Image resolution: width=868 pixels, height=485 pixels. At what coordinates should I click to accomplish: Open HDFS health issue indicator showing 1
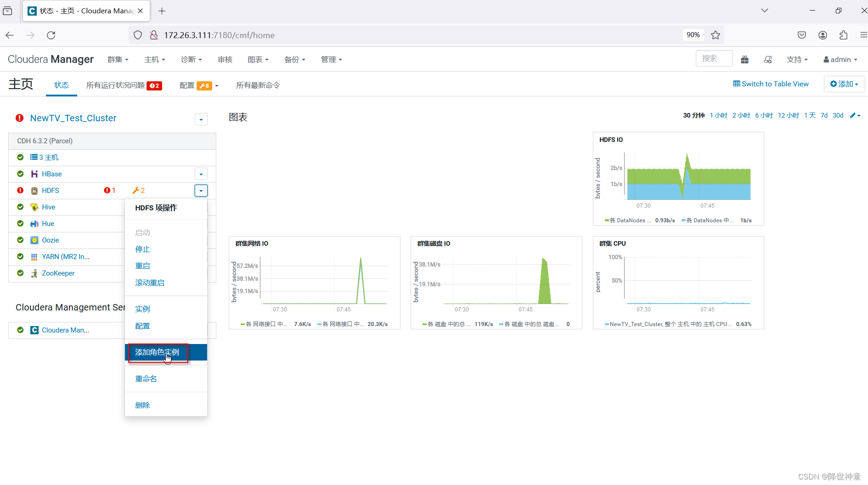pos(109,191)
